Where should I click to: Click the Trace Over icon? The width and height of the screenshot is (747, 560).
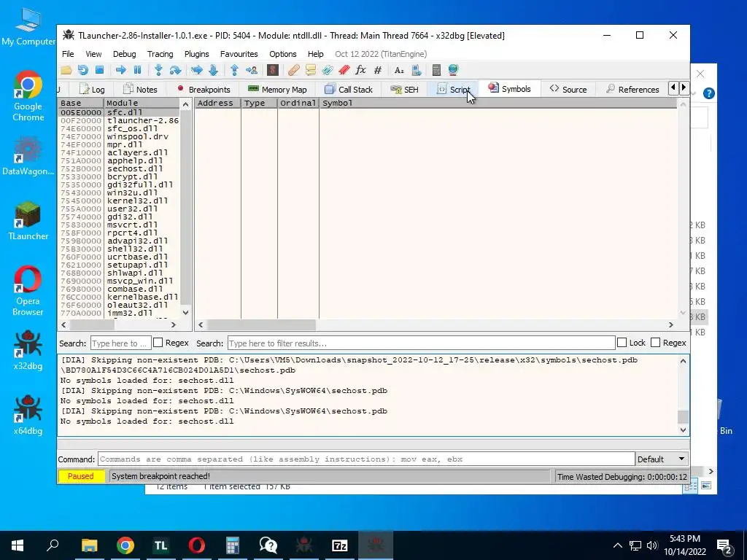(x=213, y=71)
